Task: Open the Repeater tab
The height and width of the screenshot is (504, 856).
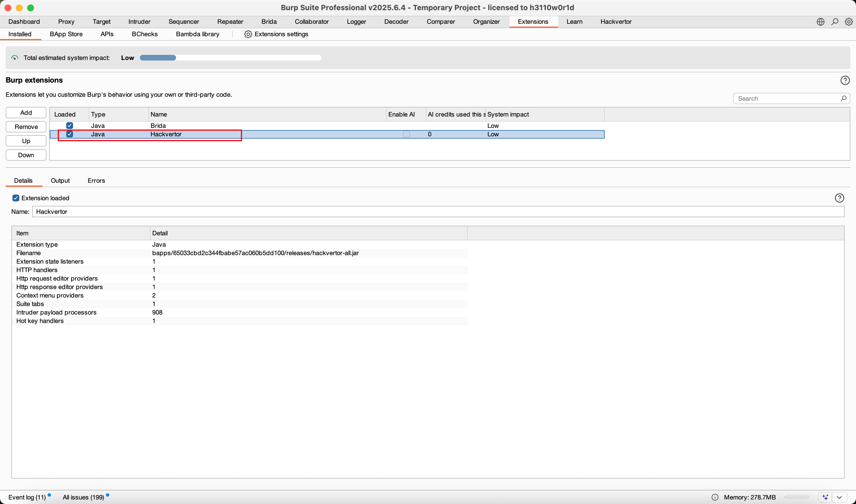Action: click(x=230, y=22)
